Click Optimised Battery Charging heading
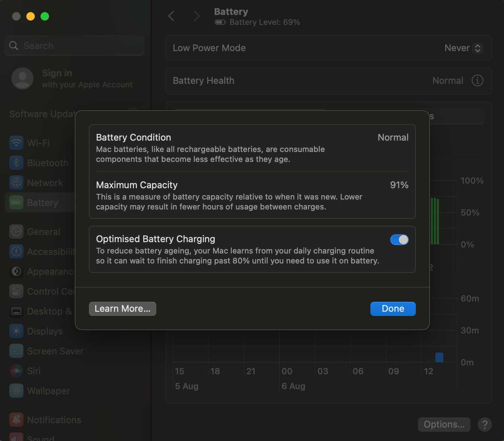Screen dimensions: 504x441 point(156,239)
